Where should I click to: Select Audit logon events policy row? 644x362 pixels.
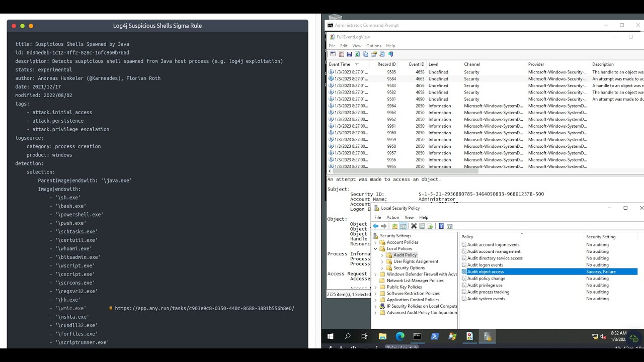pos(549,265)
